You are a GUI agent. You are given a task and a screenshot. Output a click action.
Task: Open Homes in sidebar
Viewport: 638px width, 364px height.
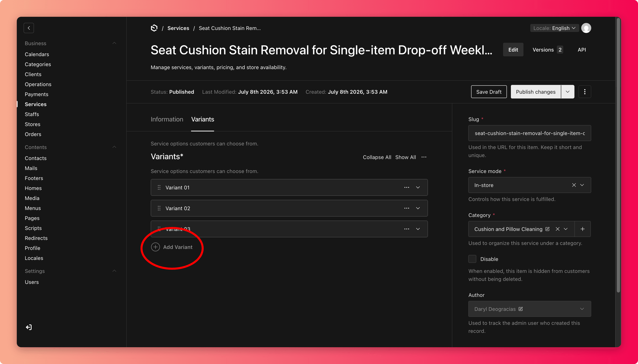click(33, 188)
